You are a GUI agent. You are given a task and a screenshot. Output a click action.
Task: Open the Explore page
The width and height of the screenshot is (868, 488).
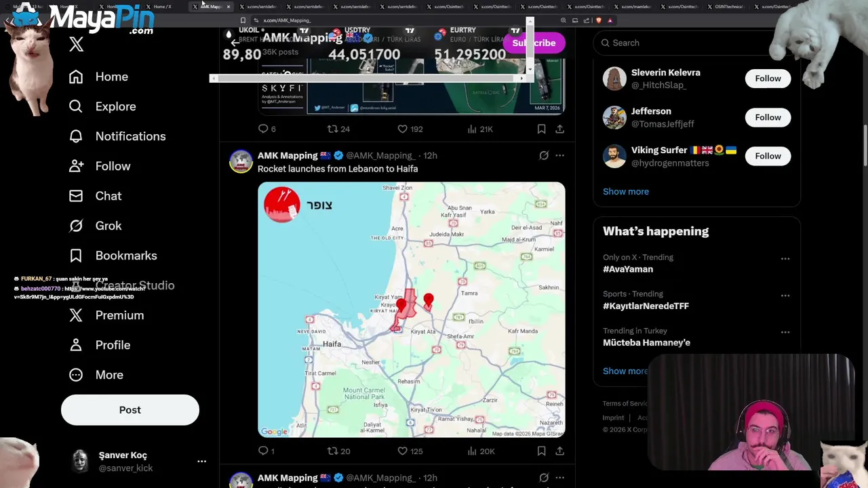(x=102, y=106)
